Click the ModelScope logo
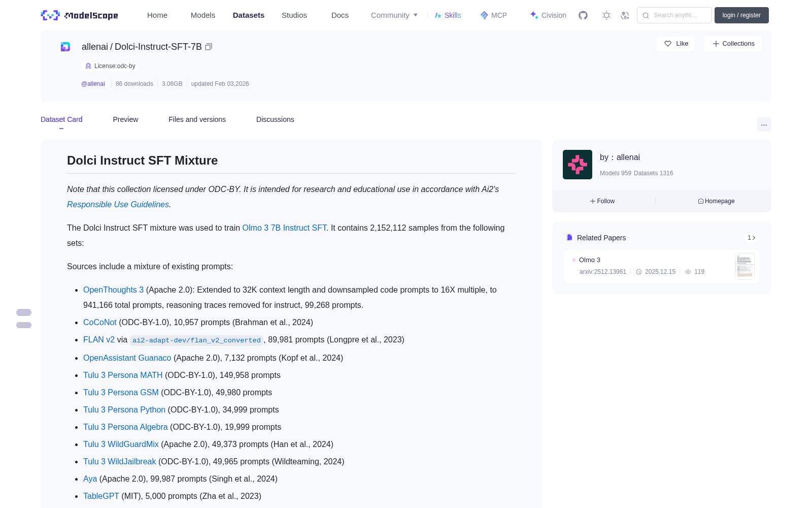 click(79, 15)
